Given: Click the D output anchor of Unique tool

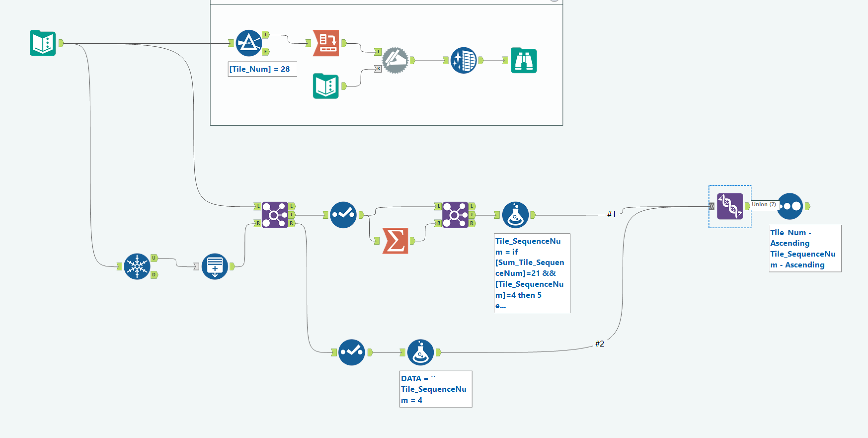Looking at the screenshot, I should pyautogui.click(x=154, y=275).
